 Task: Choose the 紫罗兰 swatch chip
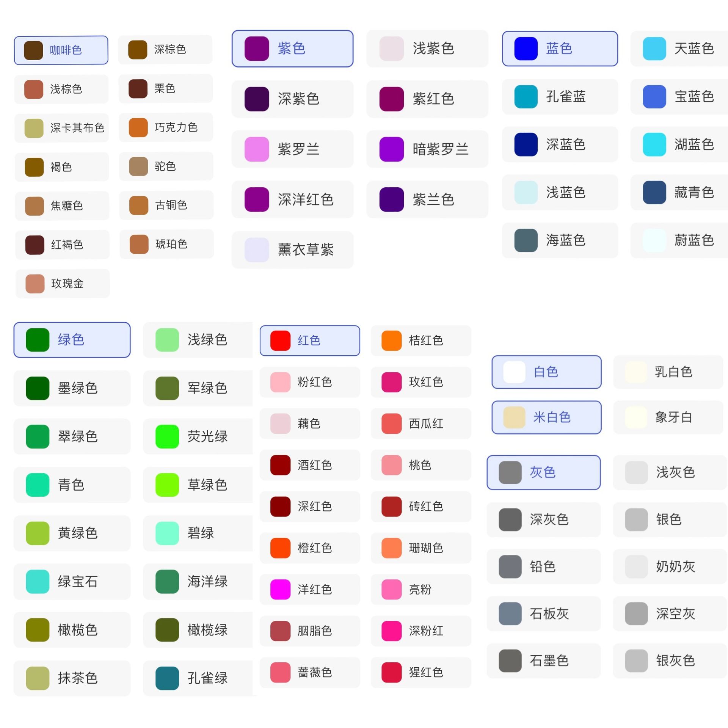click(x=292, y=149)
